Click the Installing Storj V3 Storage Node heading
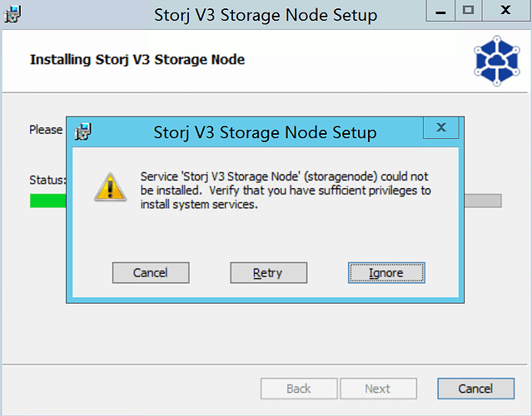The width and height of the screenshot is (532, 416). (x=137, y=60)
